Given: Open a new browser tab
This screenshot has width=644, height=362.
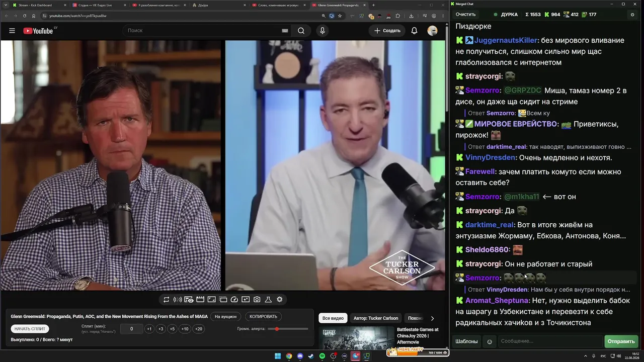Looking at the screenshot, I should click(373, 5).
